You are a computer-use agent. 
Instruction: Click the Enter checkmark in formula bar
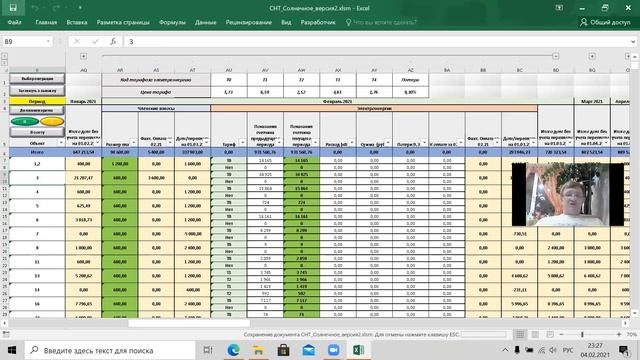tap(95, 42)
